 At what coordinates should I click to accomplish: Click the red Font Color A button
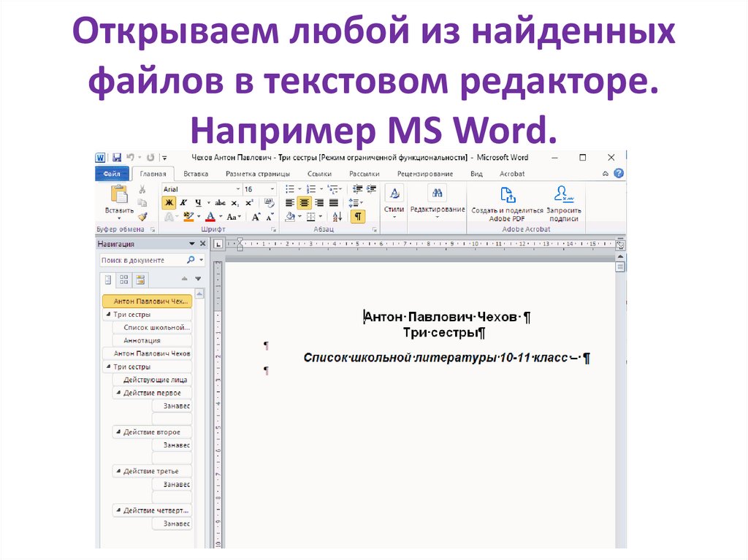click(210, 217)
